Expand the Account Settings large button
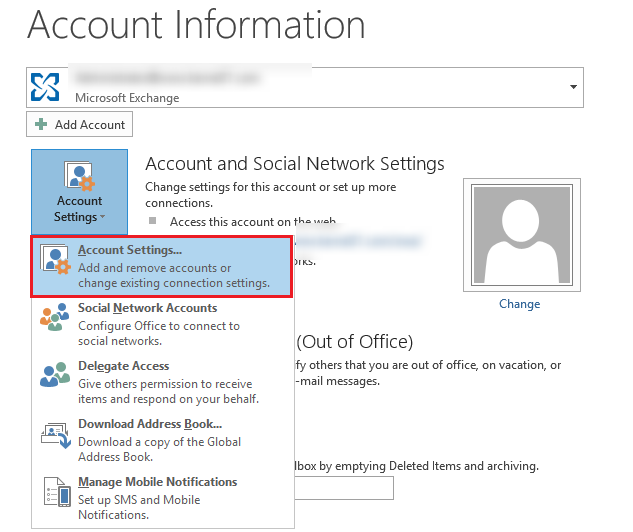The width and height of the screenshot is (633, 532). (80, 192)
